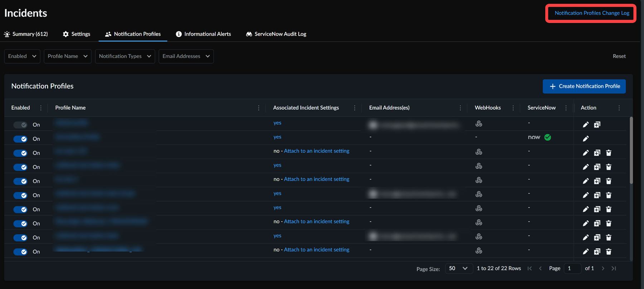
Task: Edit the fourth notification profile
Action: (585, 167)
